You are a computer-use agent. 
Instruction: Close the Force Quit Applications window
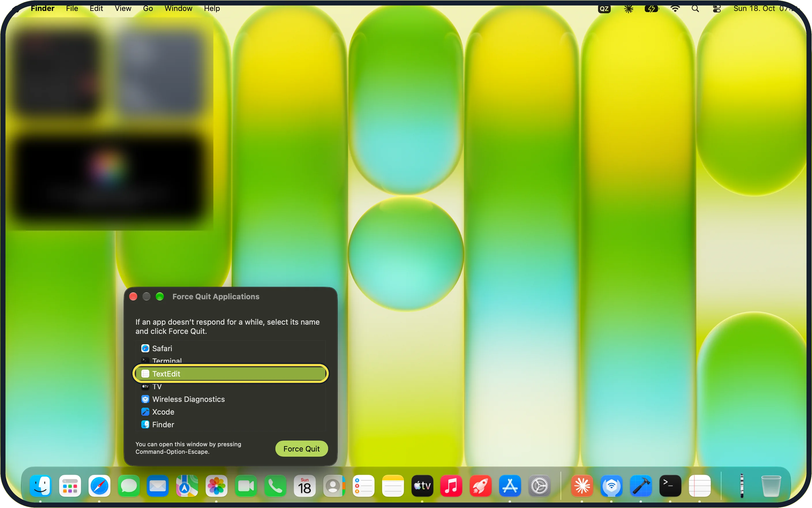[134, 296]
